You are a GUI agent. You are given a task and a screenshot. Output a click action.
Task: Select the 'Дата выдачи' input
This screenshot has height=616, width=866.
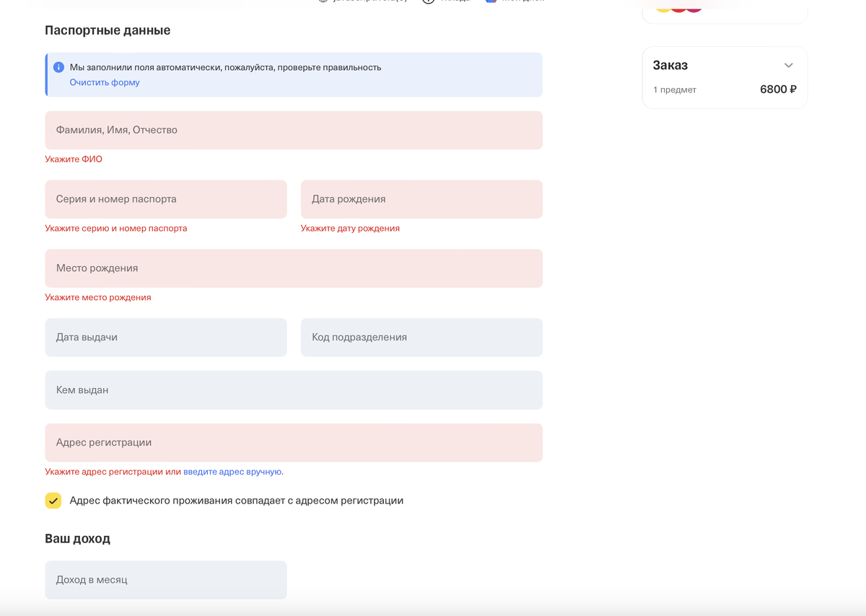tap(166, 338)
